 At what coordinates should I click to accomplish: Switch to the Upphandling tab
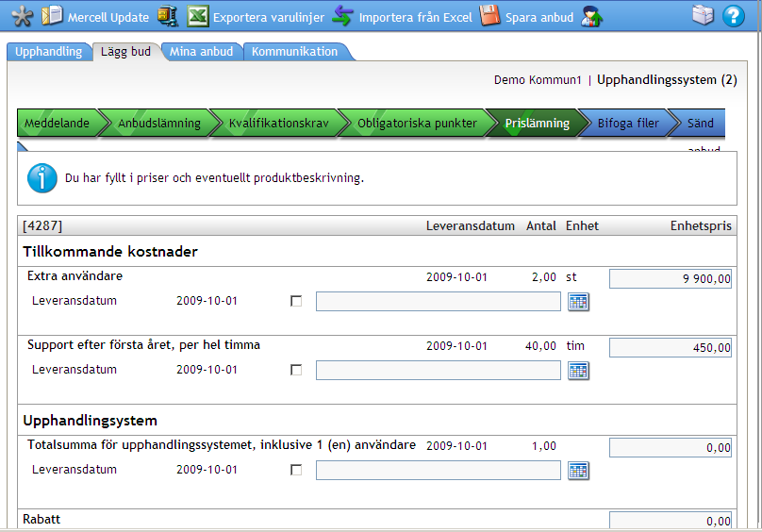(x=49, y=52)
